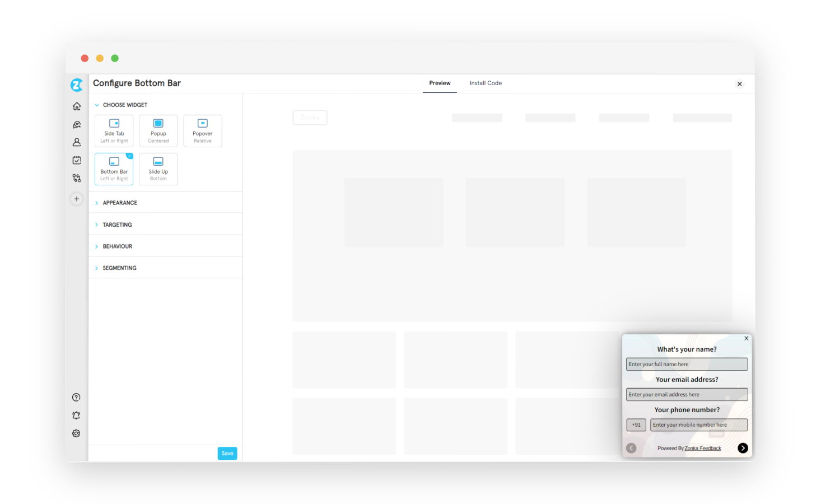Close the Configure Bottom Bar panel
Image resolution: width=821 pixels, height=504 pixels.
740,84
